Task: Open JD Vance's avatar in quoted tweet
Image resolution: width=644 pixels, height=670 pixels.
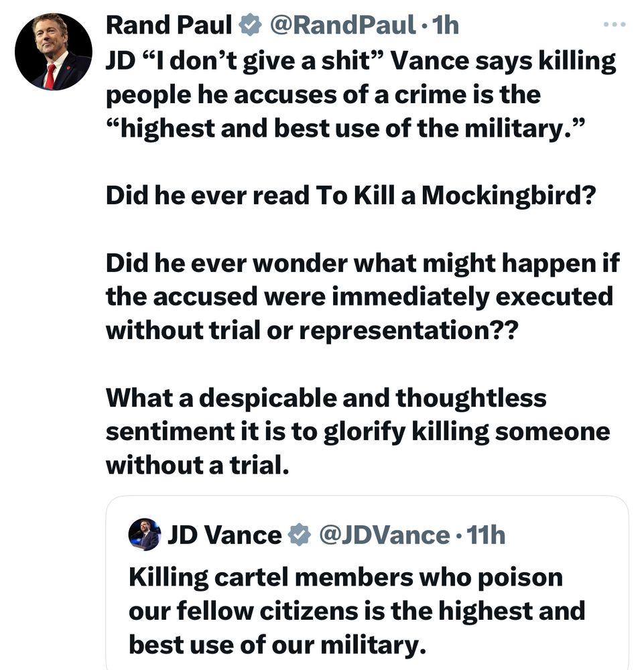Action: [144, 535]
